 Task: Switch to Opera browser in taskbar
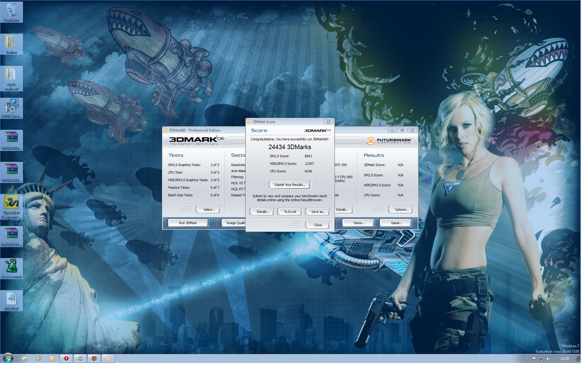pos(66,358)
